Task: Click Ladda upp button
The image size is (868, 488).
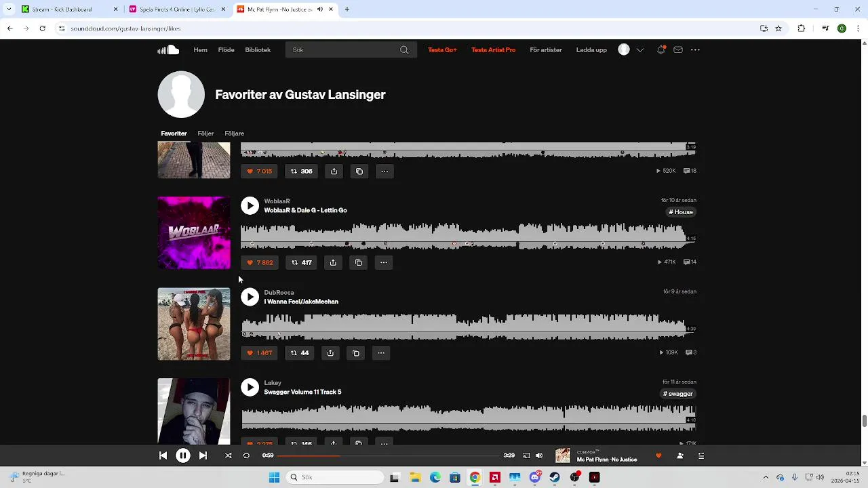Action: coord(591,49)
